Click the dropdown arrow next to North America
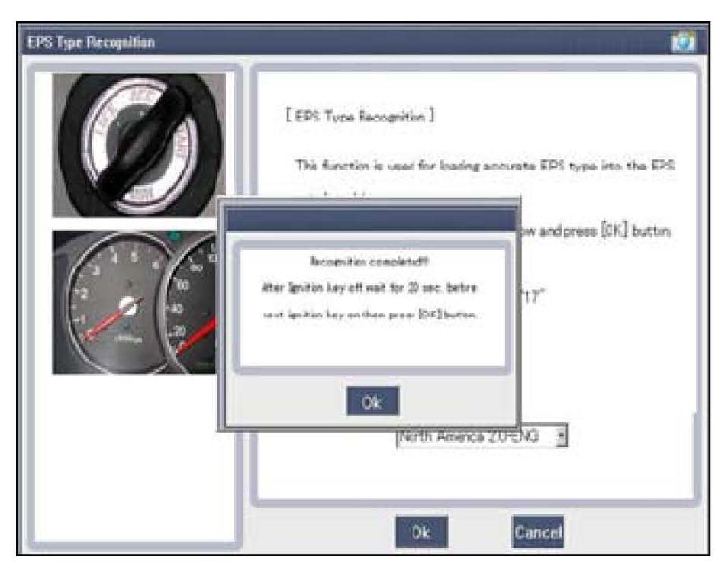 pos(563,438)
